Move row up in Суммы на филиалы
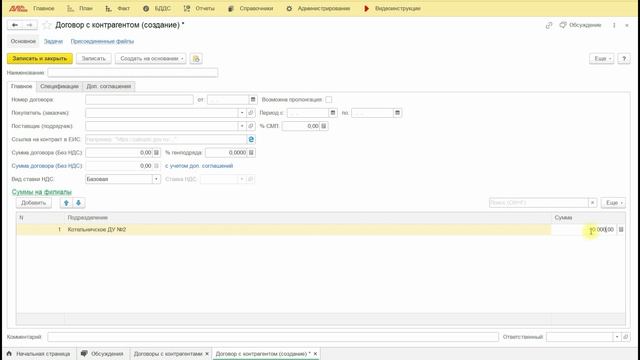The width and height of the screenshot is (640, 360). (66, 203)
